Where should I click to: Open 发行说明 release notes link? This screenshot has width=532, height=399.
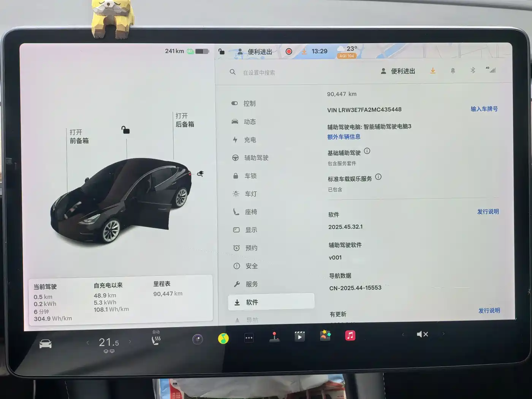click(x=488, y=212)
